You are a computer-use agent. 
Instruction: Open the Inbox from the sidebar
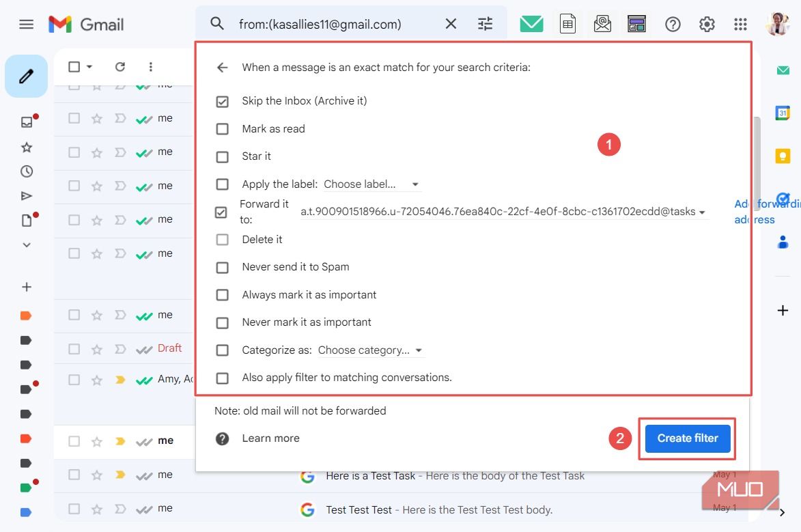(27, 122)
